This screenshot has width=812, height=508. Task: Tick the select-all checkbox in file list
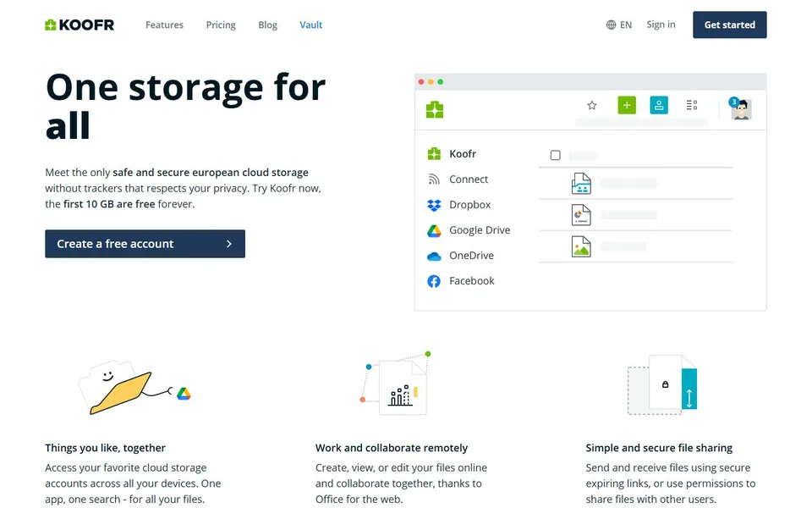point(555,155)
